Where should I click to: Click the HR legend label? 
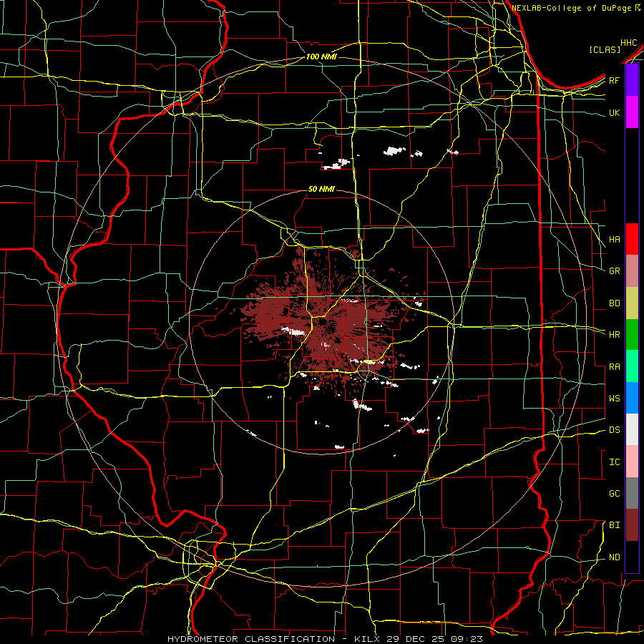[615, 335]
